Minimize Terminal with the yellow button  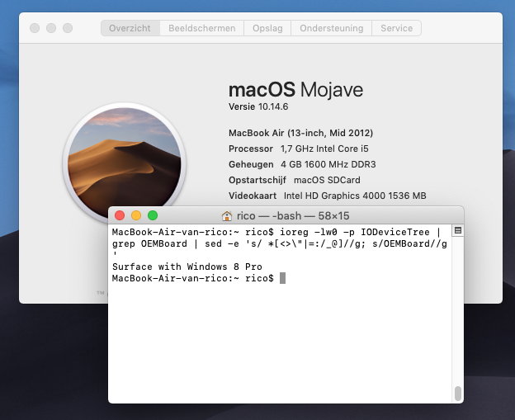[136, 215]
